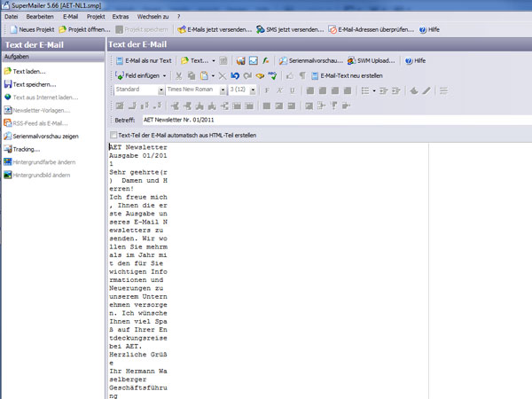Click the increase indent icon

click(396, 90)
